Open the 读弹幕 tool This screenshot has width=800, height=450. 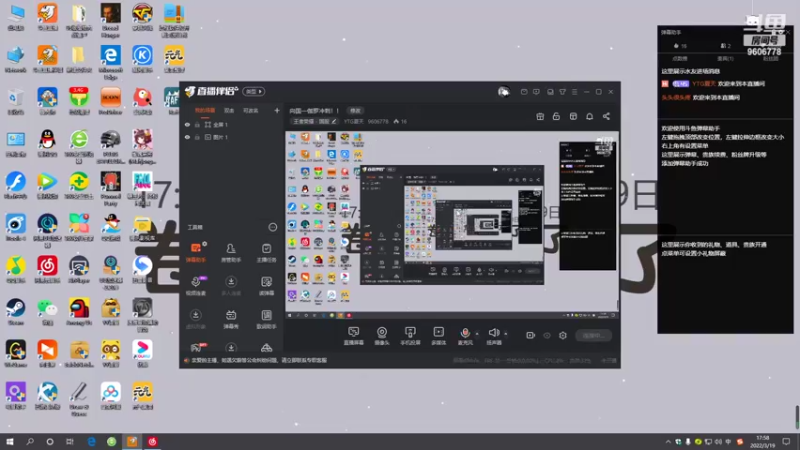pos(266,286)
